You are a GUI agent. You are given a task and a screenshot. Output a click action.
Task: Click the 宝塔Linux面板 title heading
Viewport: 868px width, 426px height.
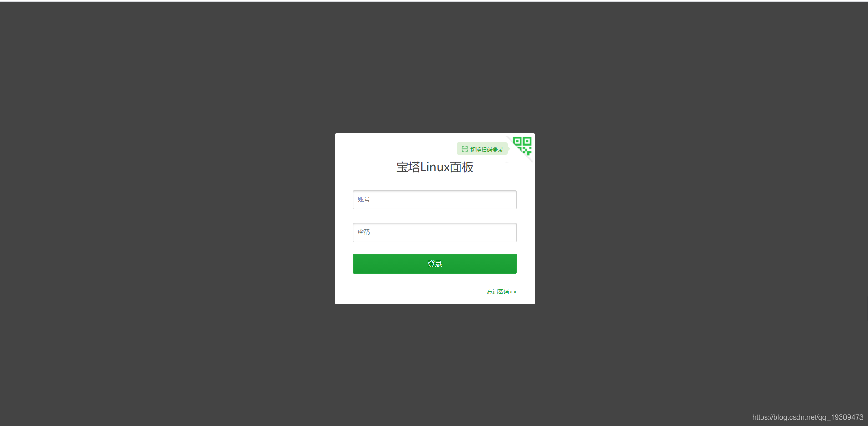pos(435,167)
